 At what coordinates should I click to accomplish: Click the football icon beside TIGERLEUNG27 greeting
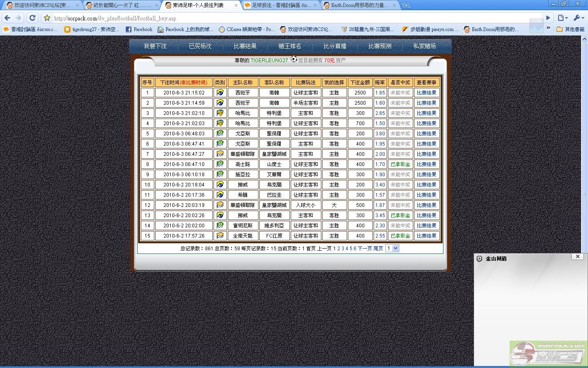pos(294,60)
